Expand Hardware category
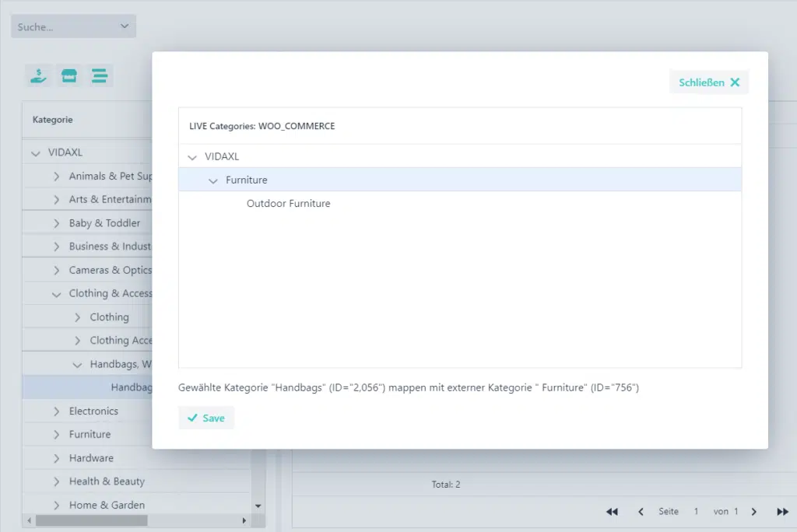 pos(56,458)
